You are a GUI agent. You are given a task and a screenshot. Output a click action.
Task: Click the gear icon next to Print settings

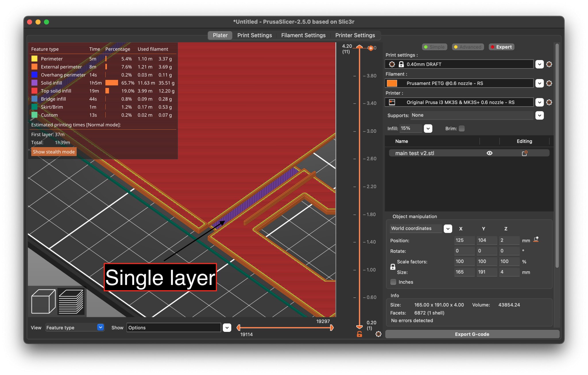[549, 64]
